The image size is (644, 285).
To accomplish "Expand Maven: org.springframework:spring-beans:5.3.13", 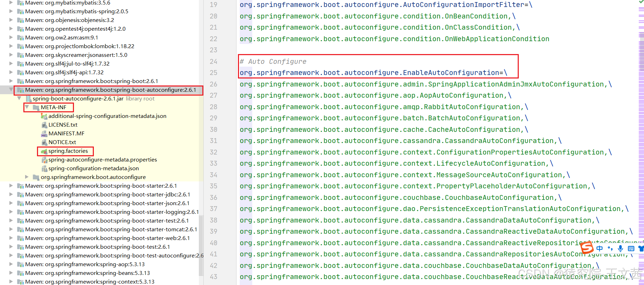I will coord(11,273).
